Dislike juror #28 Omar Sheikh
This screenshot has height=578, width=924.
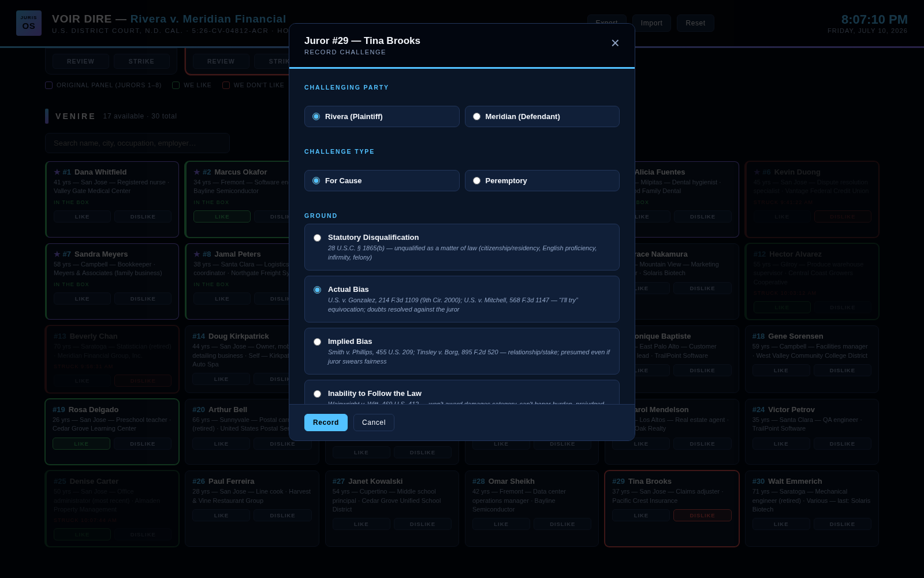click(562, 524)
